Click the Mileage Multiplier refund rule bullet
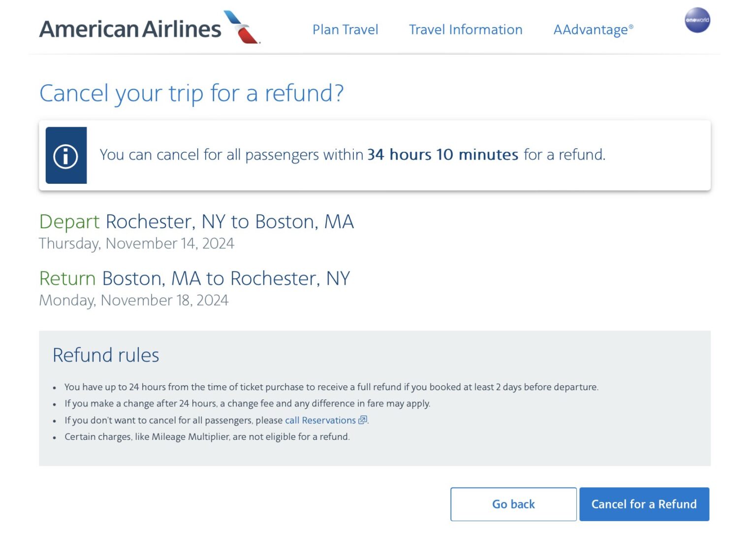Screen dimensions: 756x534 [206, 436]
